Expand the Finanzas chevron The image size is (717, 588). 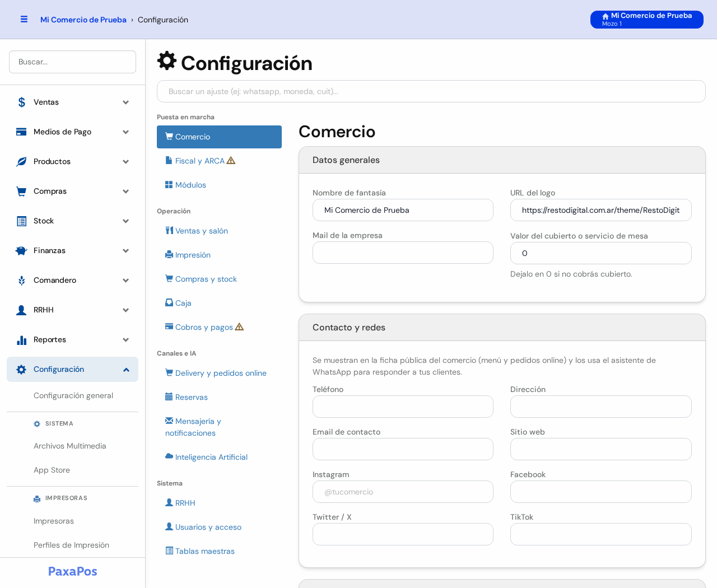click(126, 251)
